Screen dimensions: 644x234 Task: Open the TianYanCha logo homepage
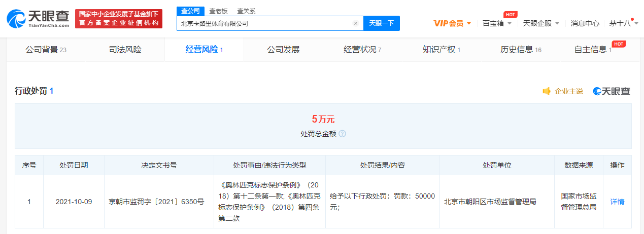click(x=38, y=18)
